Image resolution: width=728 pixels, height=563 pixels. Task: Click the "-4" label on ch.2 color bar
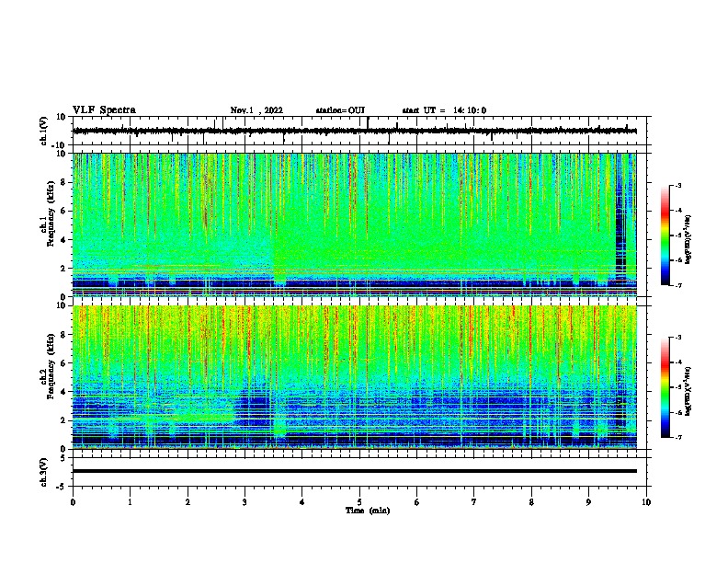[677, 362]
